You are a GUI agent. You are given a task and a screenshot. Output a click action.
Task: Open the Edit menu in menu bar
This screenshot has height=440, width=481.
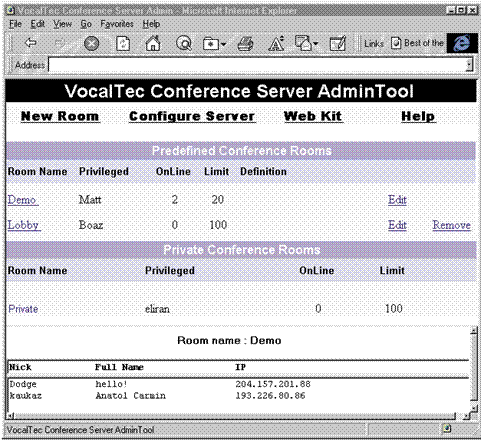point(38,24)
